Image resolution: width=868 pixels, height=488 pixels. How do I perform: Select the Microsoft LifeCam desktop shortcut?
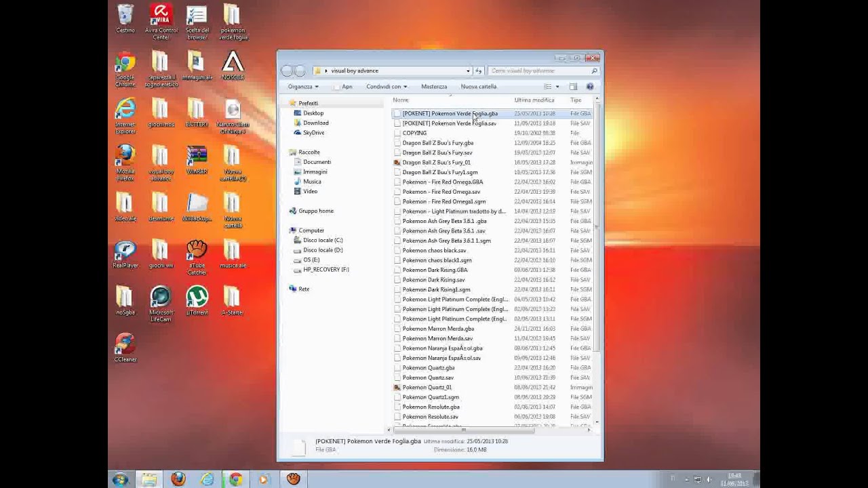click(x=161, y=304)
